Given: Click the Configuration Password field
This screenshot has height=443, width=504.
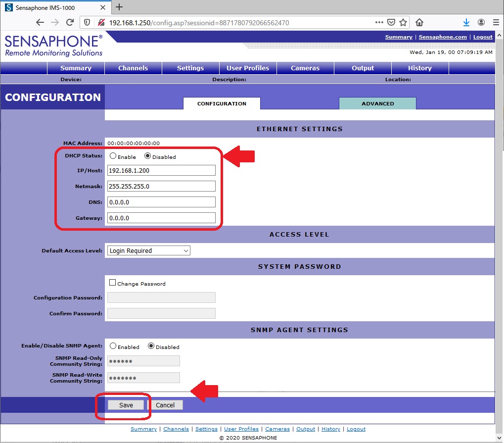Looking at the screenshot, I should [161, 297].
